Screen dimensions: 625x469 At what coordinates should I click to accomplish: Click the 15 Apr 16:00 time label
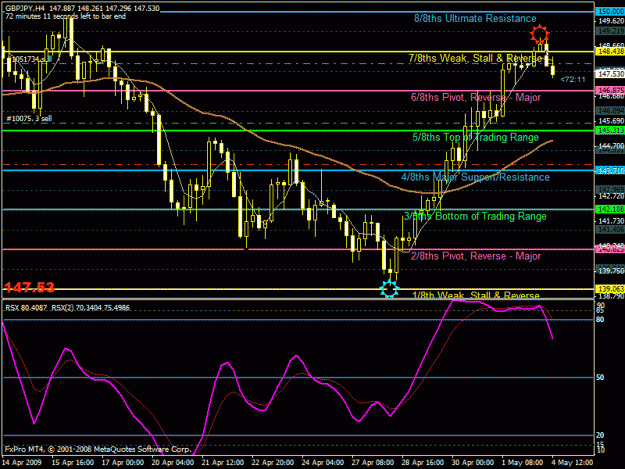click(73, 463)
